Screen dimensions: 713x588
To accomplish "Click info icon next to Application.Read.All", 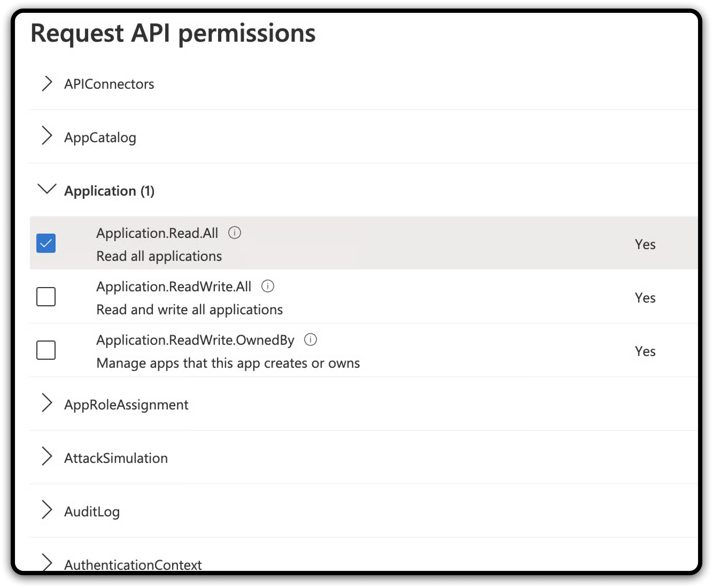I will [234, 233].
